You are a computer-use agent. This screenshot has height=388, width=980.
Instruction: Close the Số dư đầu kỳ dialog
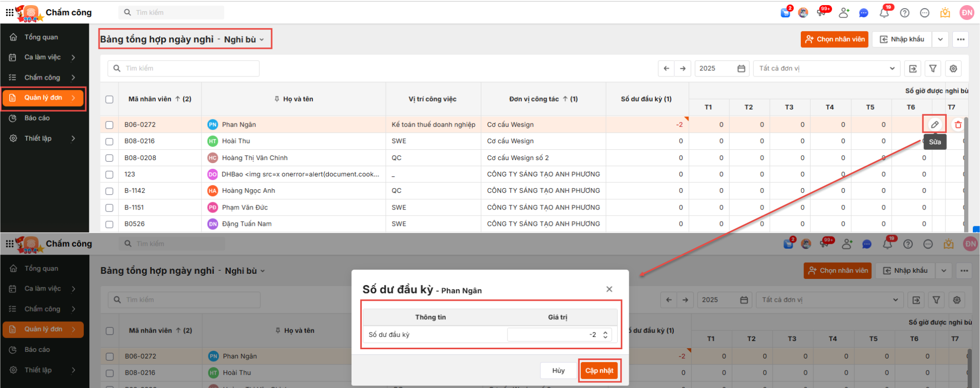pyautogui.click(x=609, y=289)
